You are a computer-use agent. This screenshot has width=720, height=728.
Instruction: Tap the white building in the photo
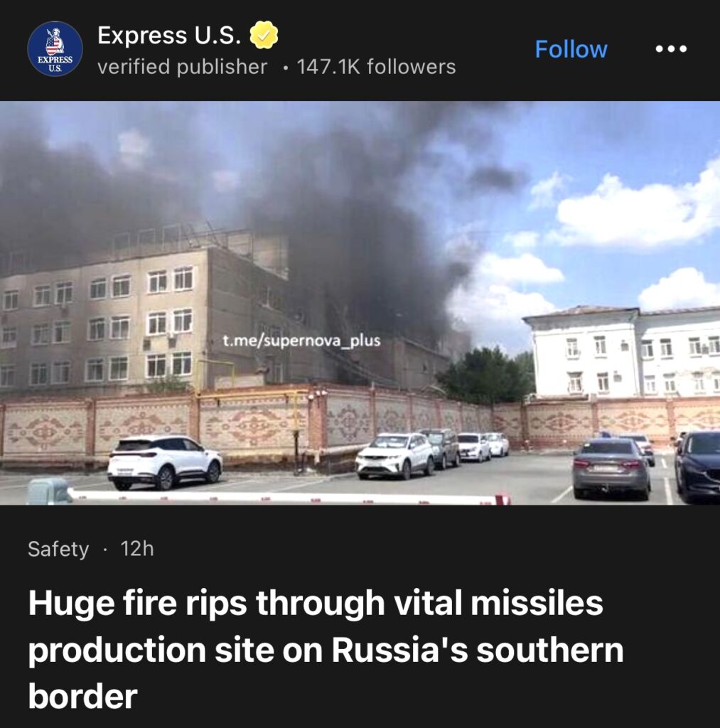(622, 353)
